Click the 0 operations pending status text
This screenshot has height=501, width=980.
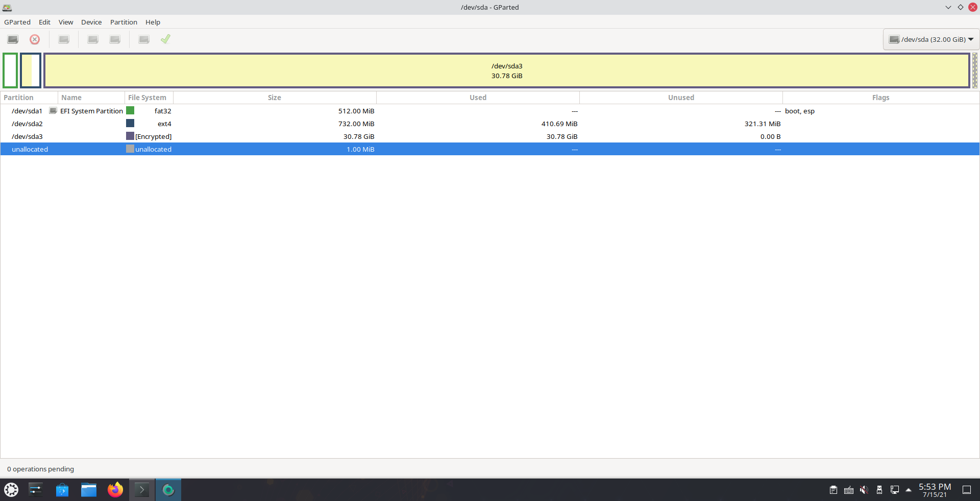40,469
